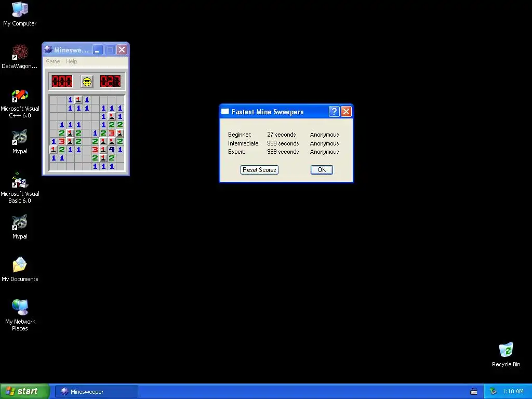Click the Anonymous name in the Beginner row
Image resolution: width=532 pixels, height=399 pixels.
[324, 135]
